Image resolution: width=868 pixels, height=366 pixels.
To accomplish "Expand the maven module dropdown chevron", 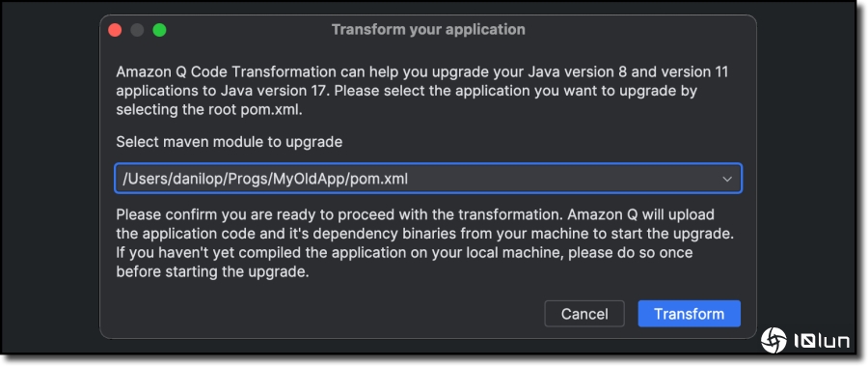I will point(727,179).
